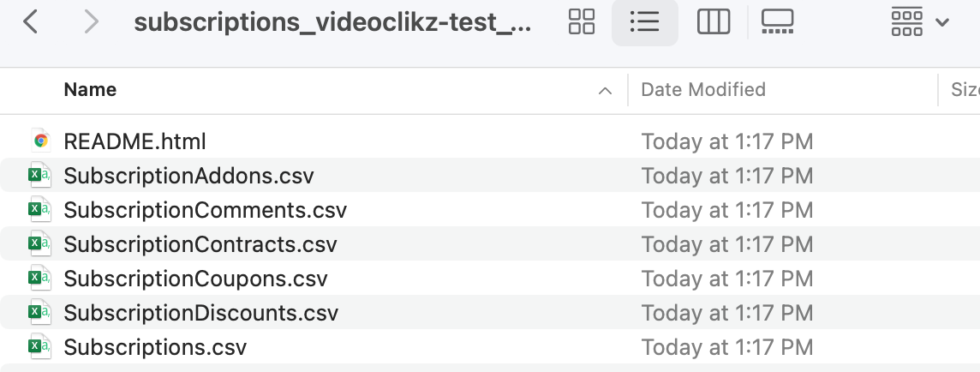Click Excel icon for SubscriptionCoupons.csv

[40, 278]
